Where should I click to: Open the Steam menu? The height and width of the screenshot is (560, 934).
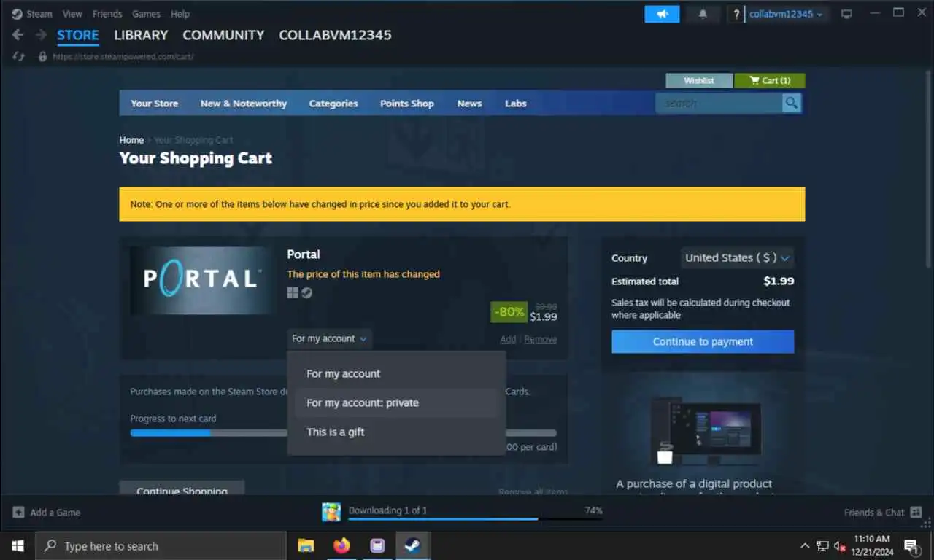click(x=39, y=14)
